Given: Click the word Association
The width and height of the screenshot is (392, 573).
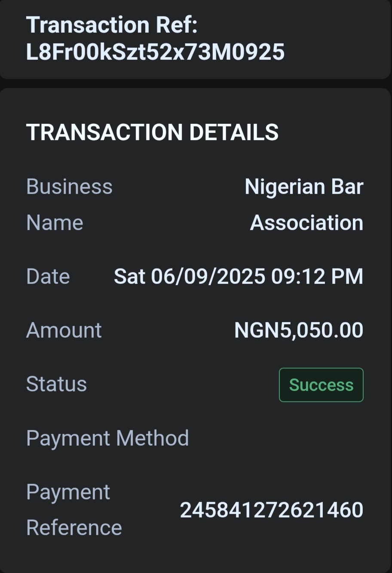Looking at the screenshot, I should point(306,223).
